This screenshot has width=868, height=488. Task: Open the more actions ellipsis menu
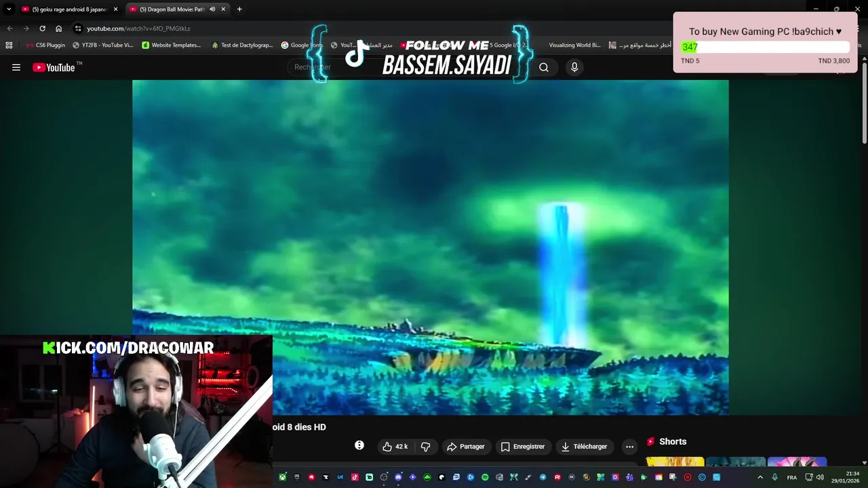629,447
